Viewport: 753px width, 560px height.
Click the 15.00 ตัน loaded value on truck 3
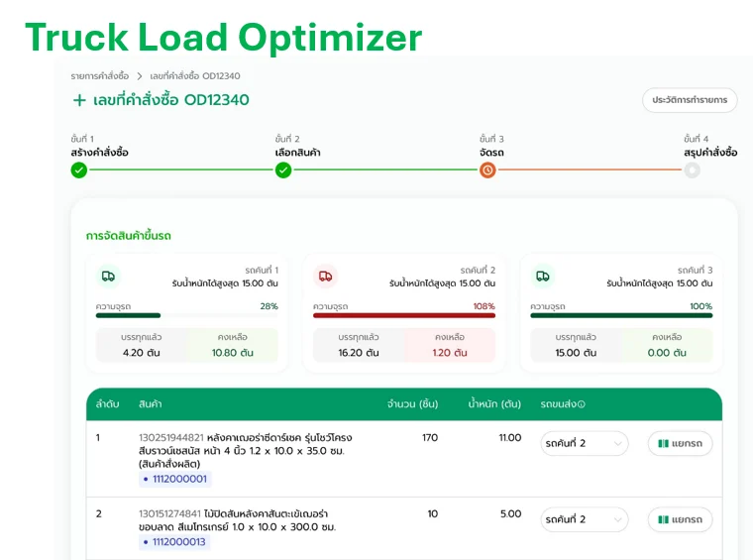coord(576,353)
